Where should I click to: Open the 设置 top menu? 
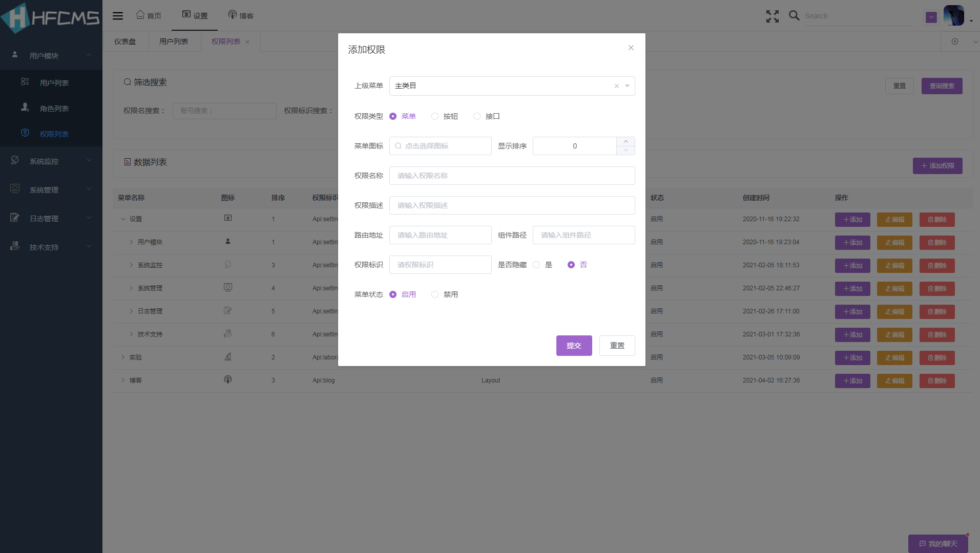coord(195,15)
